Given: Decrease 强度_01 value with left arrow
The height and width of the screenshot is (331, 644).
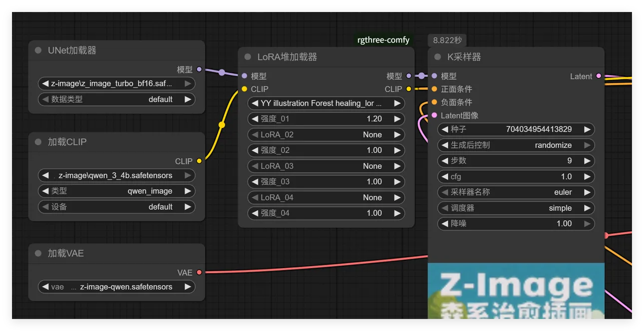Looking at the screenshot, I should click(x=255, y=119).
